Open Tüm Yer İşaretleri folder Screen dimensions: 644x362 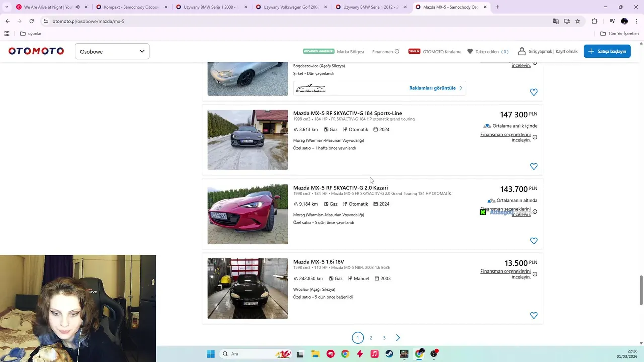point(620,34)
